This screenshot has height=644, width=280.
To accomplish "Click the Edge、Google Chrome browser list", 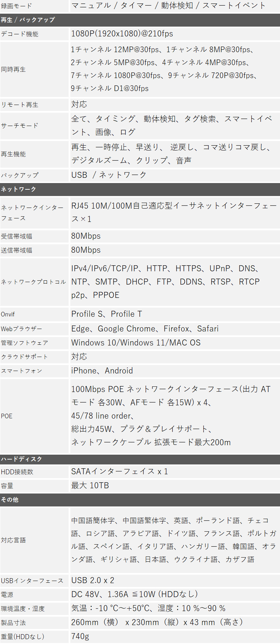I will [145, 329].
